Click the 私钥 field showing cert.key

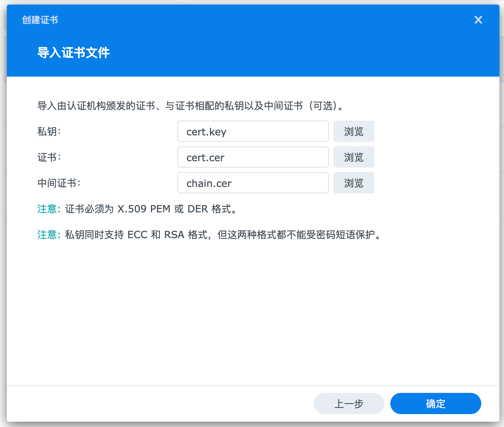coord(253,132)
